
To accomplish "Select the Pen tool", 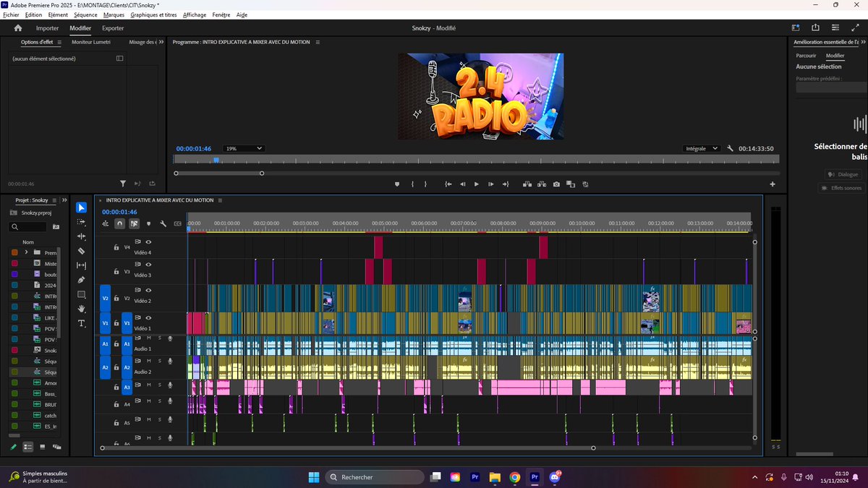I will pos(81,280).
